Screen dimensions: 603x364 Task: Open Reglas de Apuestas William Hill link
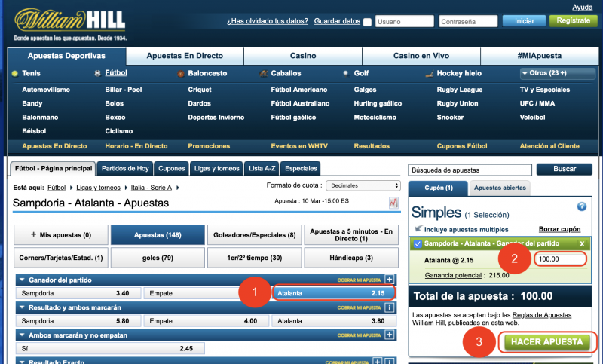[492, 319]
